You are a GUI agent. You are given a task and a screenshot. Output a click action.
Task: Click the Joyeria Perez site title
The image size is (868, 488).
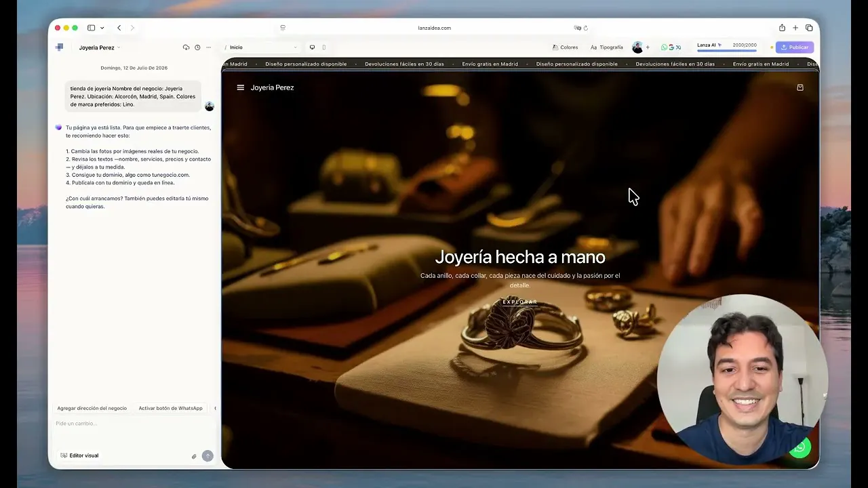272,87
